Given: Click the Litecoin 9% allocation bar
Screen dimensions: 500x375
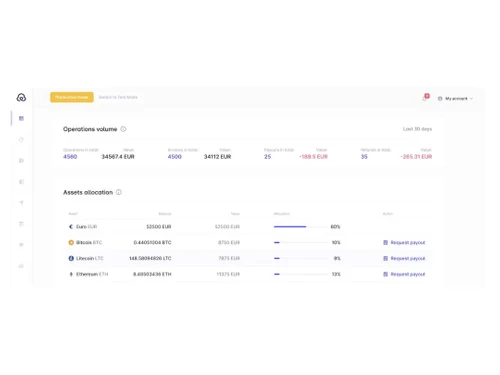Looking at the screenshot, I should [x=301, y=258].
